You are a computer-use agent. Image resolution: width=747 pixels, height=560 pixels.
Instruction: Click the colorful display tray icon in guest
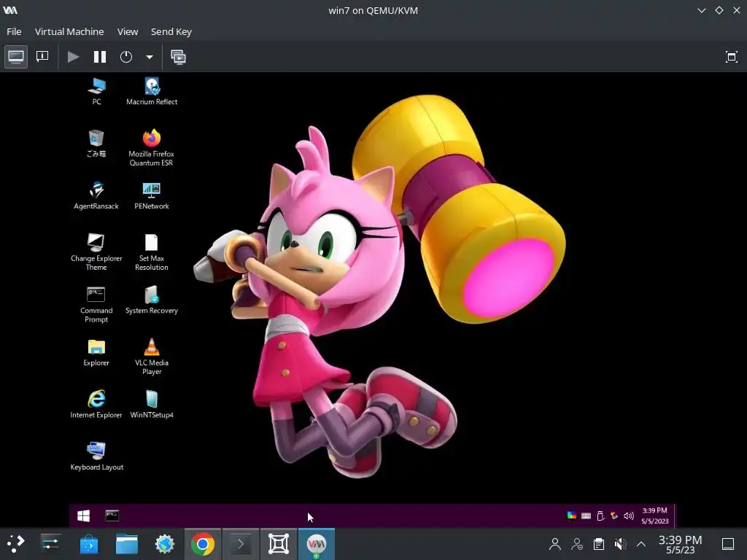click(572, 516)
